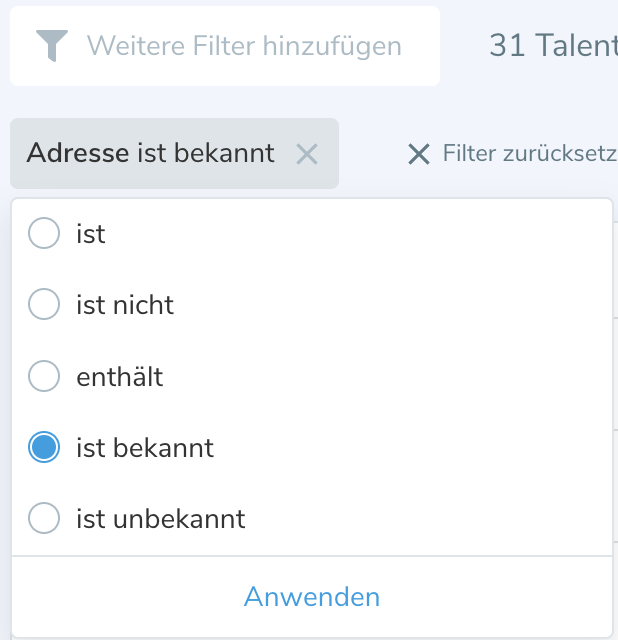This screenshot has width=618, height=640.
Task: Click the funnel filter icon
Action: point(52,46)
